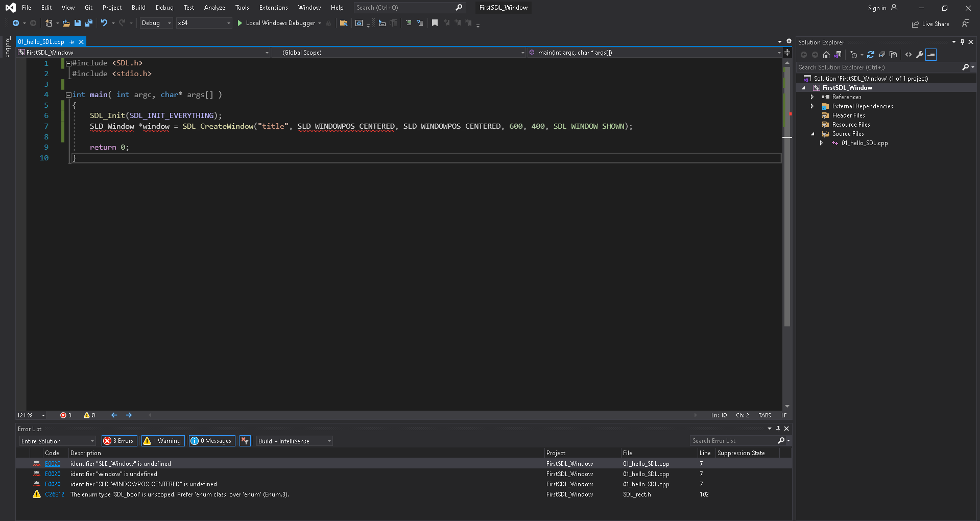Undo the last edit

[x=104, y=23]
